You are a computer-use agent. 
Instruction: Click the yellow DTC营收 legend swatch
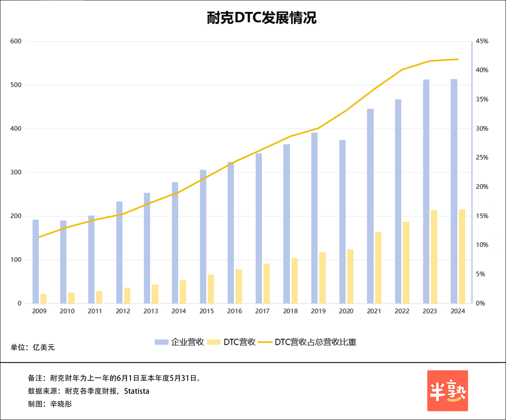coord(214,342)
